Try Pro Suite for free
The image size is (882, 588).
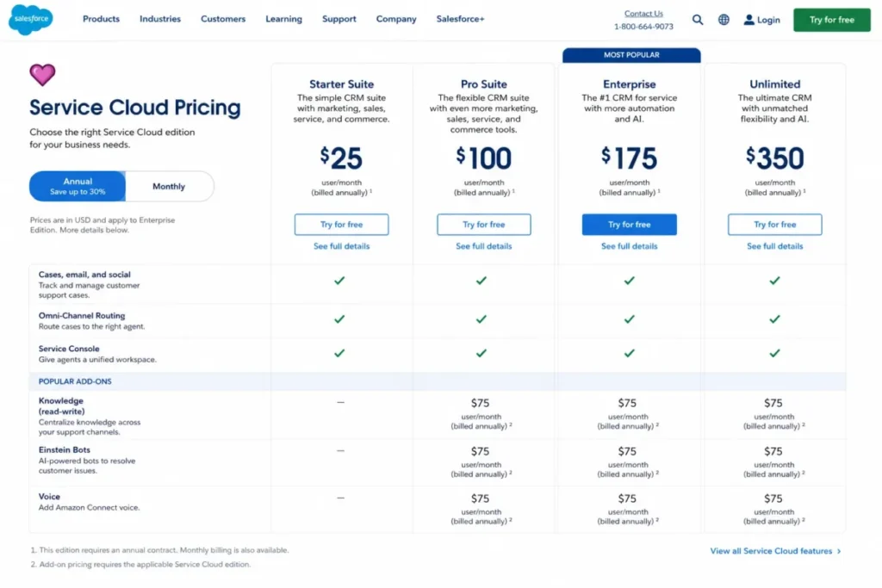484,225
